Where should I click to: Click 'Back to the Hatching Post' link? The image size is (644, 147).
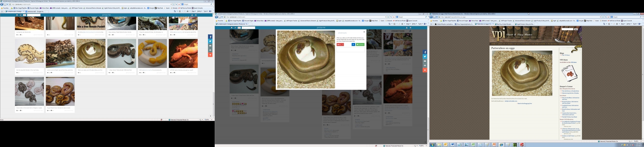(525, 104)
